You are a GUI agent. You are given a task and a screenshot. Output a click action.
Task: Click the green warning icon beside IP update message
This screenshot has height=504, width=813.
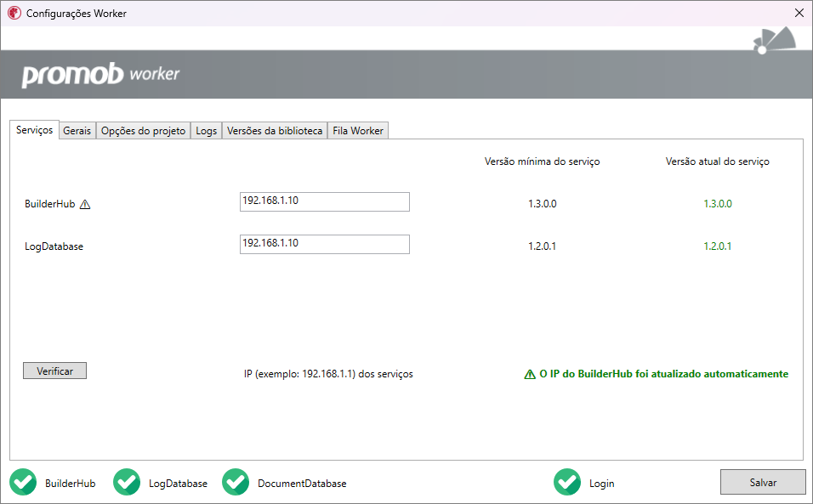[530, 374]
